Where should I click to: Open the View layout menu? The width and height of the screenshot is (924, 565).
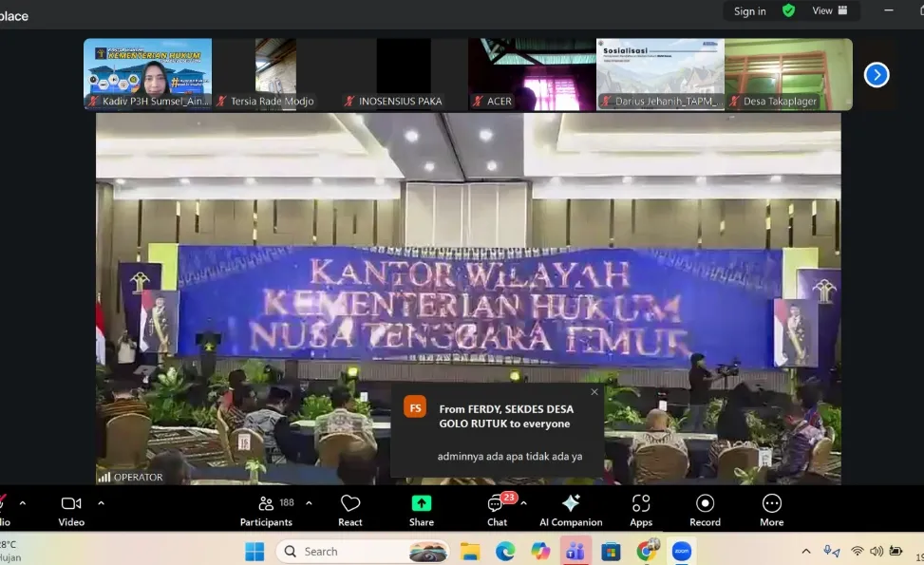coord(830,10)
